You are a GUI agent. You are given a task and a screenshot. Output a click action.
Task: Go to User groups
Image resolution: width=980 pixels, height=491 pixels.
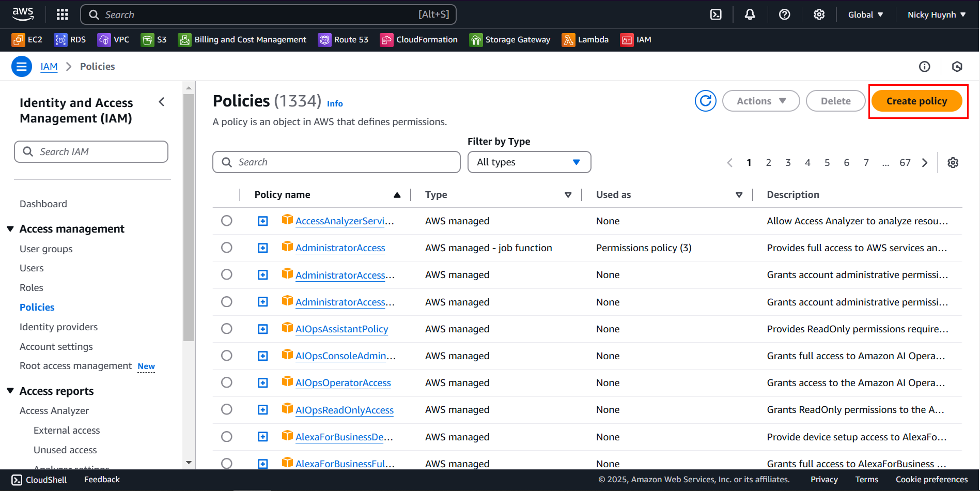point(46,249)
